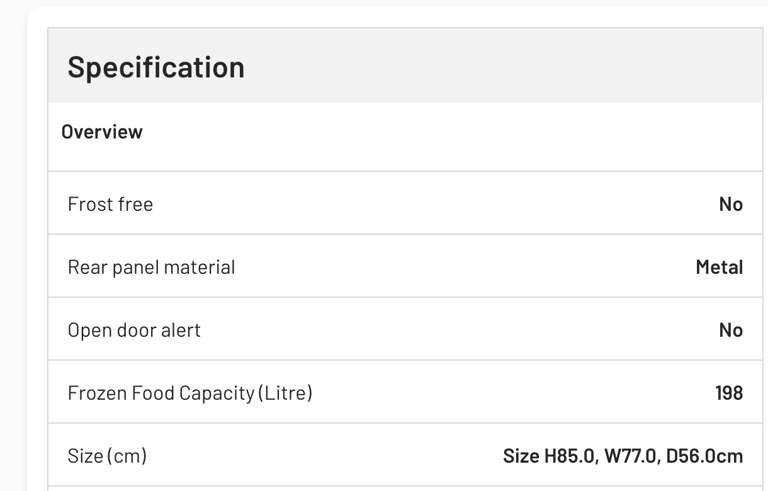Viewport: 768px width, 491px height.
Task: Click the Open door alert label
Action: (134, 330)
